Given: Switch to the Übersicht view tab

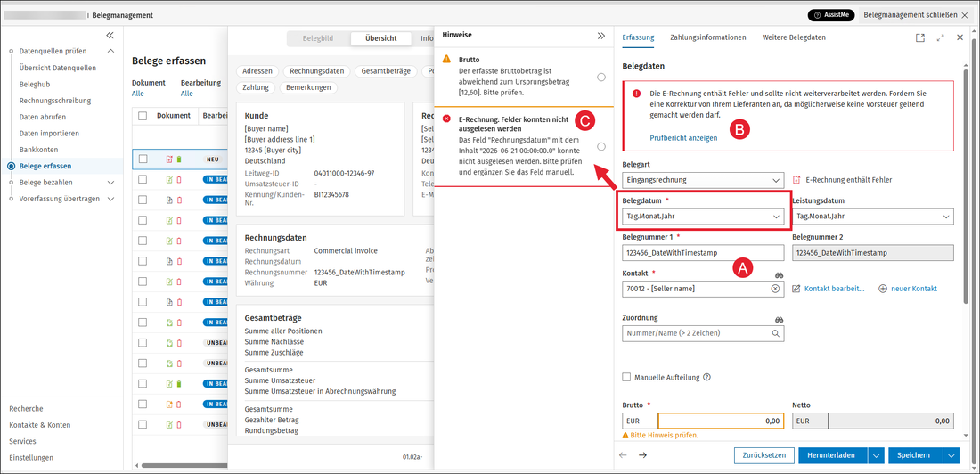Looking at the screenshot, I should point(380,38).
